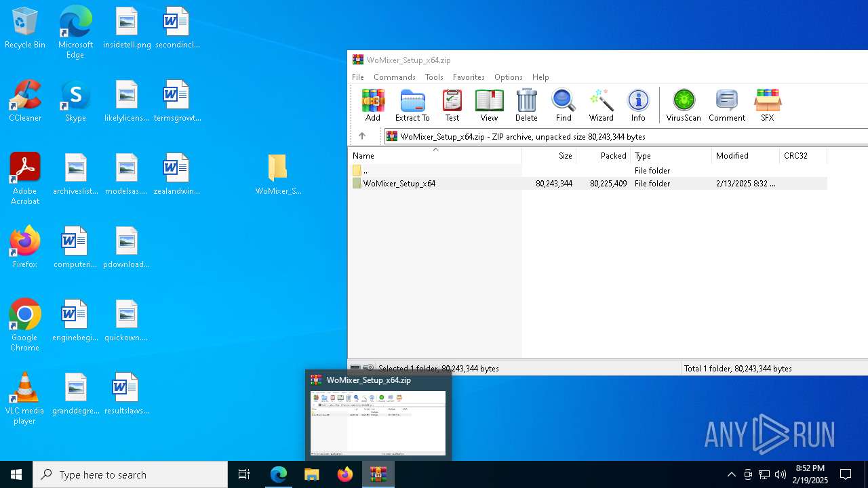
Task: Go up one level using arrow button
Action: coord(362,136)
